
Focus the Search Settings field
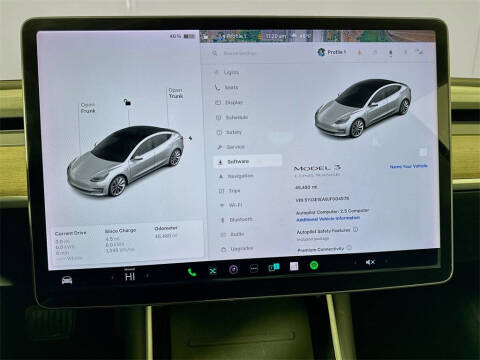point(258,53)
